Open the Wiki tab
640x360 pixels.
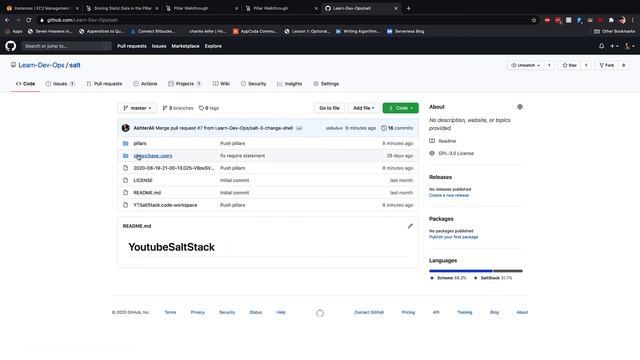pyautogui.click(x=221, y=84)
